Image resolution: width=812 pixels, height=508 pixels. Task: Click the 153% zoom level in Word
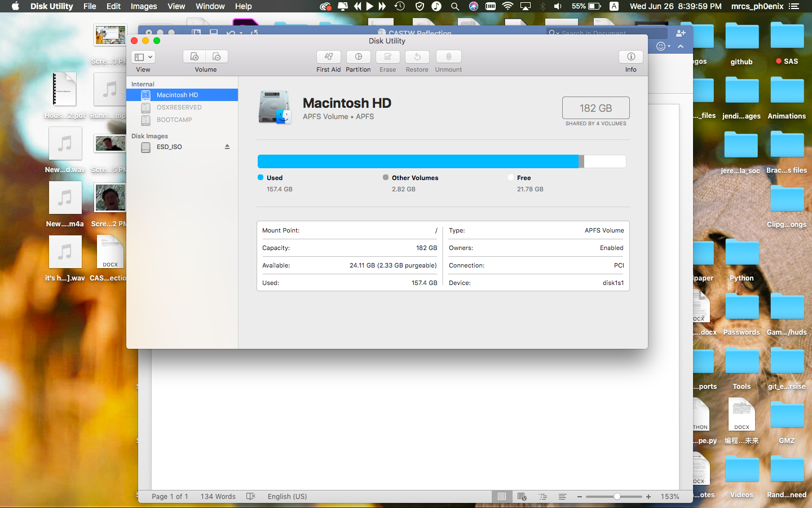click(670, 497)
